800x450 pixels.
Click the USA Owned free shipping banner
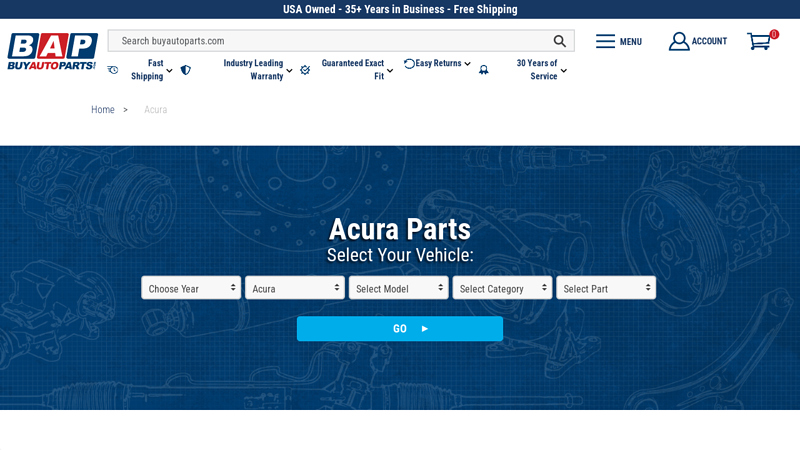pos(400,9)
